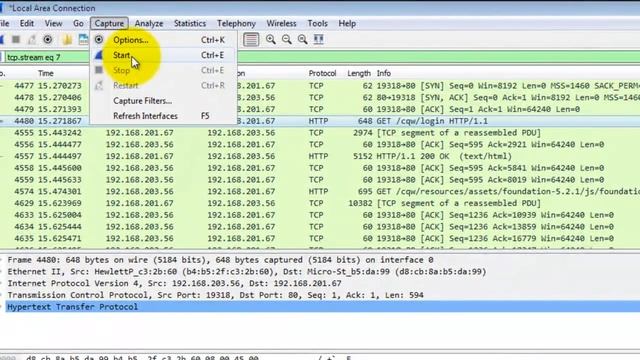Viewport: 640px width, 360px height.
Task: Open the Help menu
Action: coord(347,23)
